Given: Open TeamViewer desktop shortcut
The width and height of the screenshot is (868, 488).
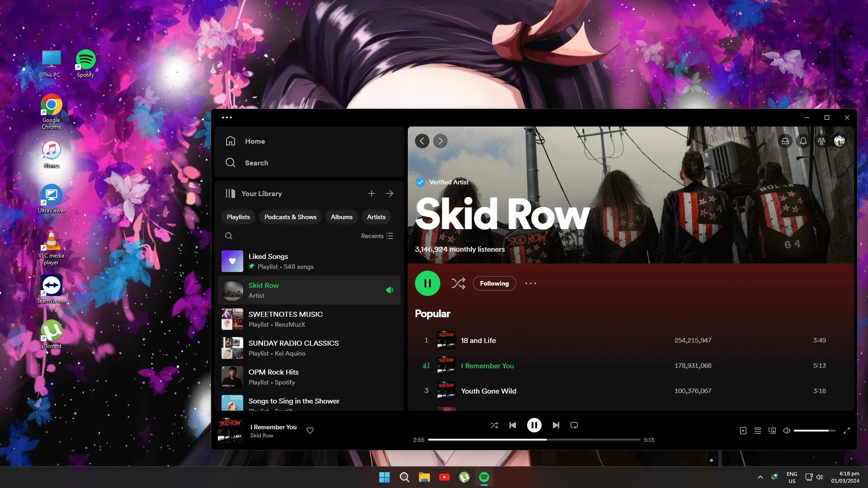Looking at the screenshot, I should tap(52, 290).
